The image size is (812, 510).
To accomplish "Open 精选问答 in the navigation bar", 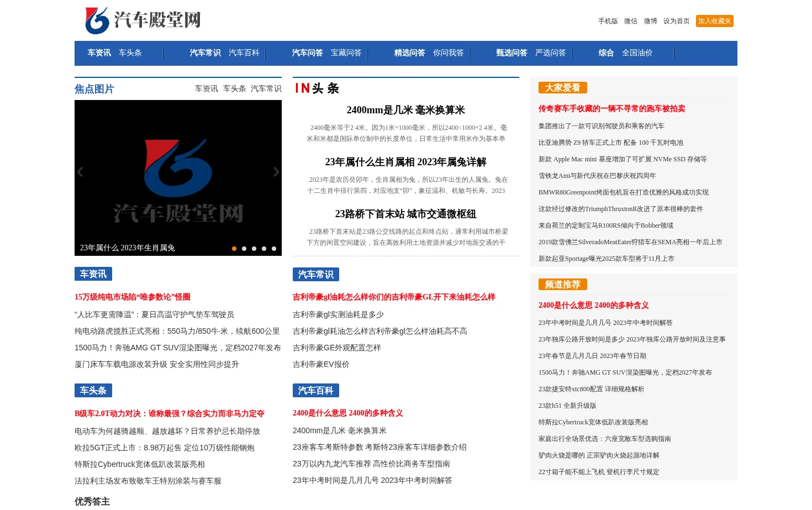I will pyautogui.click(x=410, y=53).
